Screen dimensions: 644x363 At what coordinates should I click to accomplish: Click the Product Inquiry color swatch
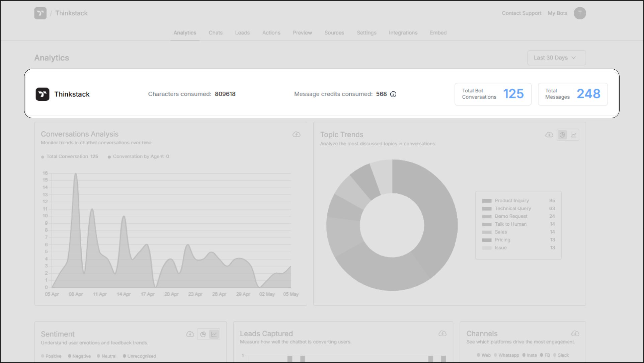click(x=487, y=201)
